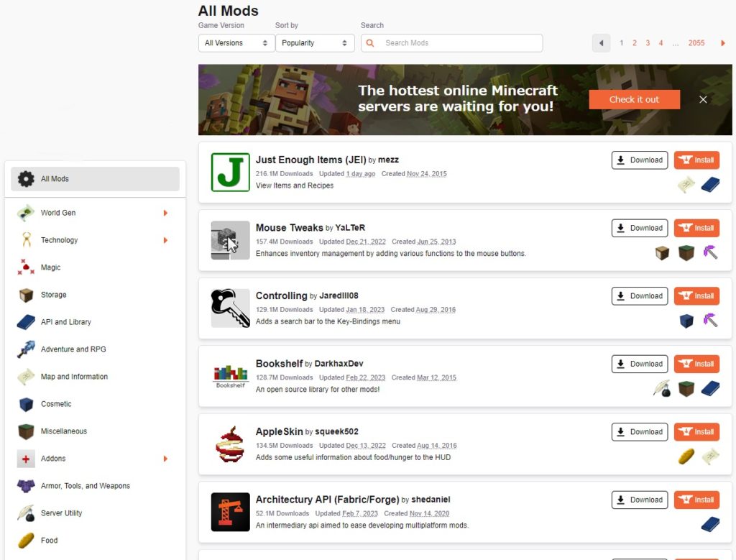Select the Map and Information category
Screen dimensions: 736x560
(x=96, y=377)
